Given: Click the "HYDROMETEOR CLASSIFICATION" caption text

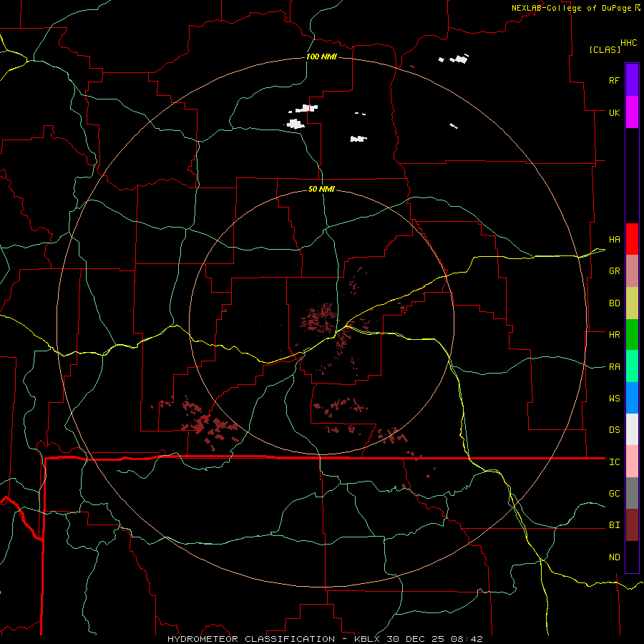Looking at the screenshot, I should coord(251,639).
